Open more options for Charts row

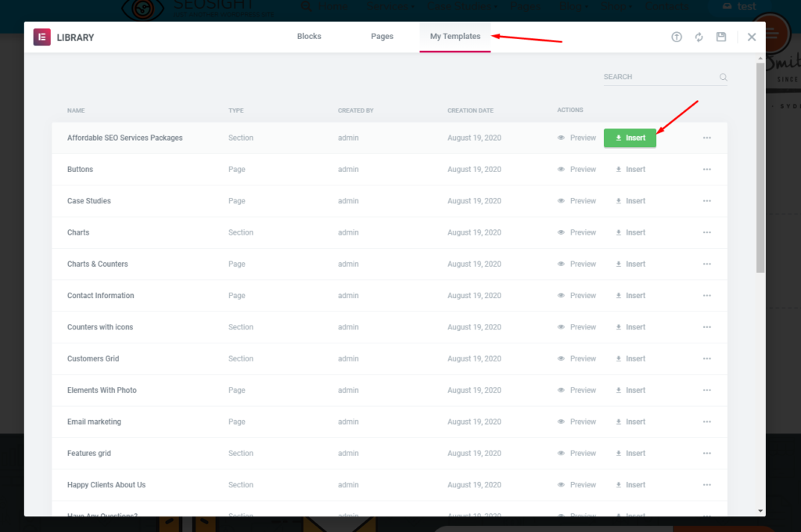point(707,232)
